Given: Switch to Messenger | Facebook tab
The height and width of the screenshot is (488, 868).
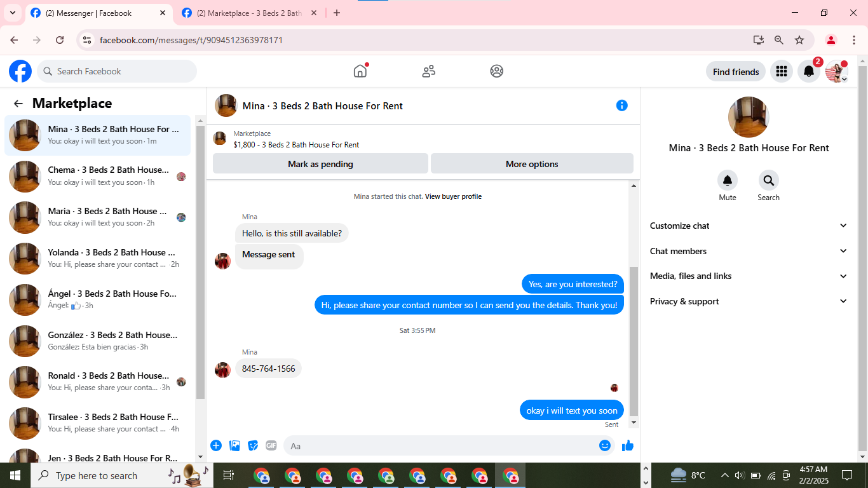Looking at the screenshot, I should (x=98, y=13).
